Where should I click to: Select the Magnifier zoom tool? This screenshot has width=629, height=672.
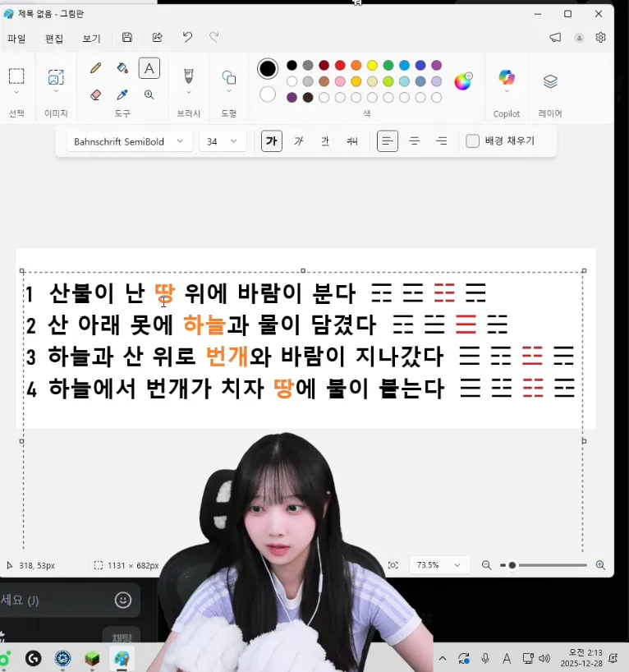tap(149, 94)
